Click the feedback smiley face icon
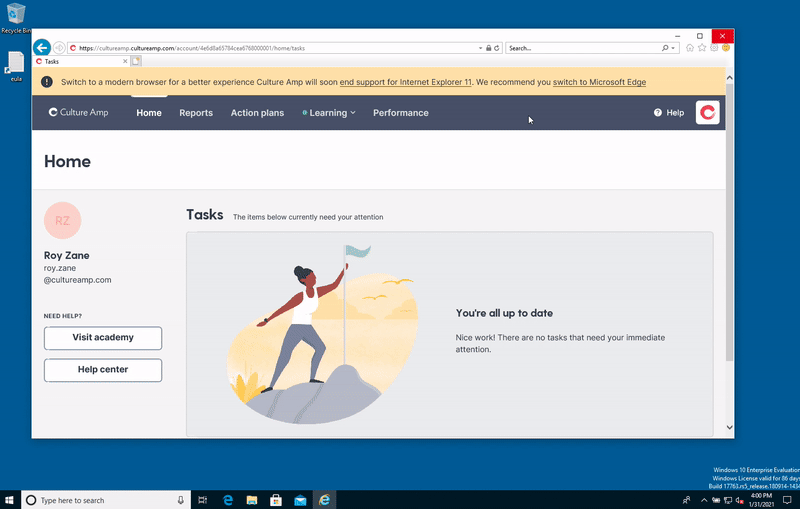This screenshot has height=509, width=800. coord(726,48)
